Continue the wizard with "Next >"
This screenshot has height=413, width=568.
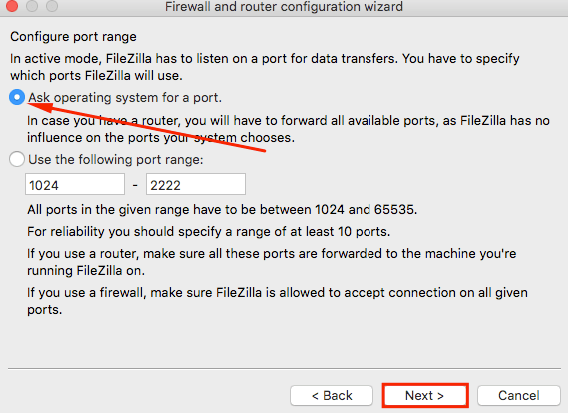(425, 395)
